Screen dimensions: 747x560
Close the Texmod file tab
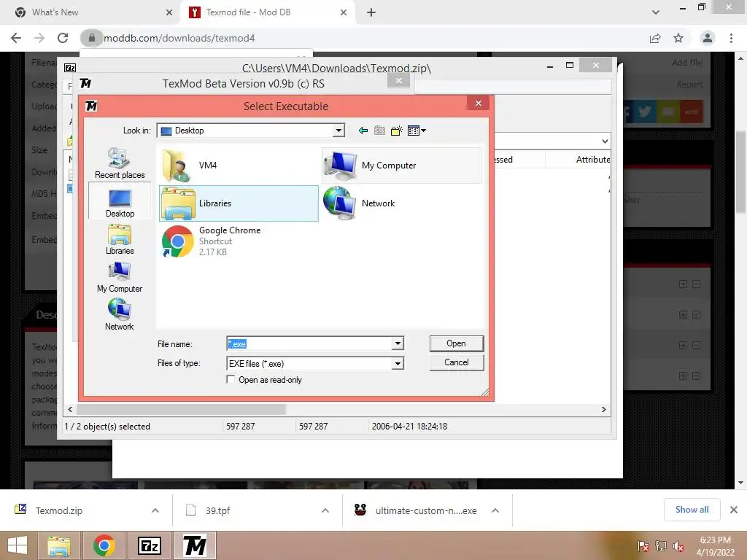point(344,12)
